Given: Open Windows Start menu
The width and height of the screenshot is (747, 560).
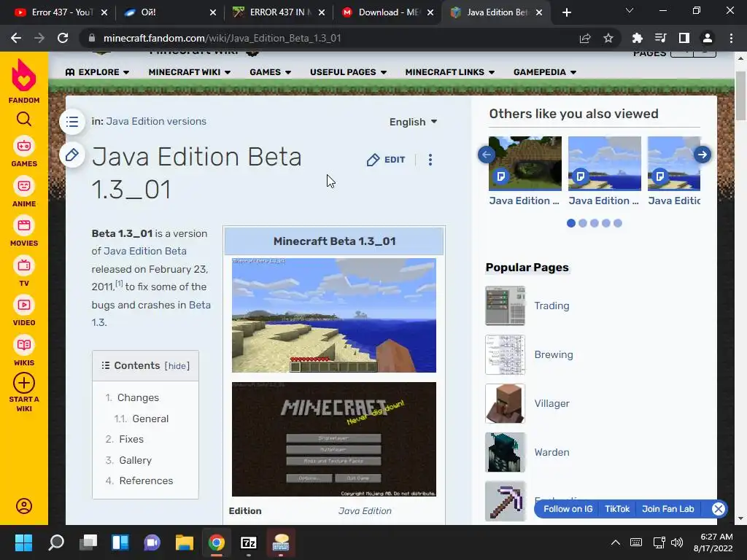Looking at the screenshot, I should (x=23, y=542).
